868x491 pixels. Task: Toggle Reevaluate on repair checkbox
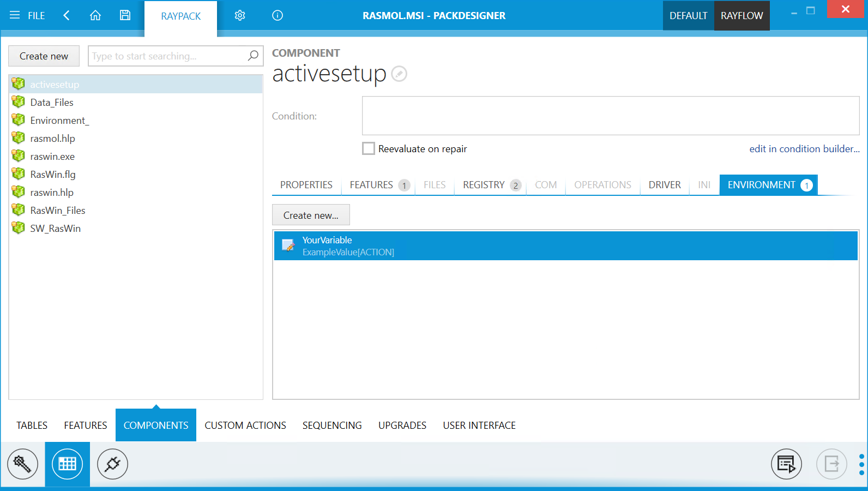tap(369, 148)
